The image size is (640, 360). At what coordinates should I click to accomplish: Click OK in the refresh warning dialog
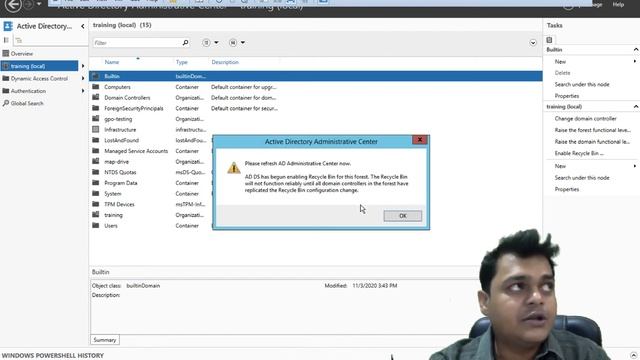(402, 216)
